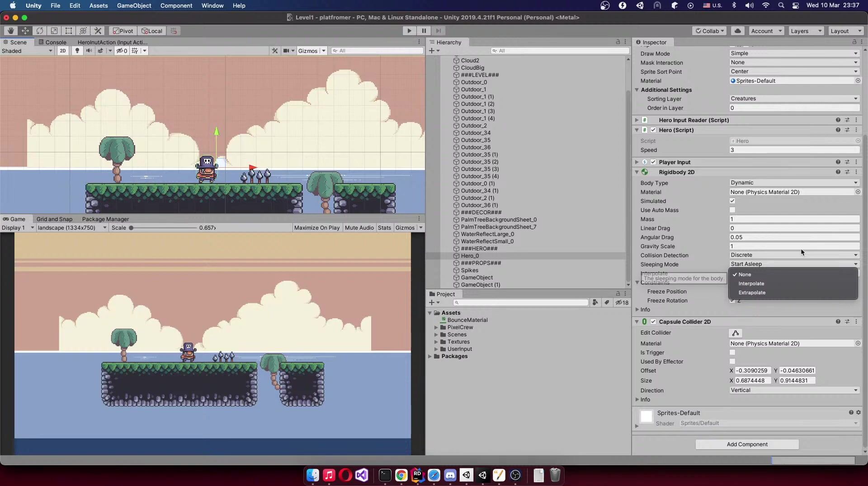Choose Interpolate from the dropdown list
Image resolution: width=868 pixels, height=486 pixels.
[793, 283]
